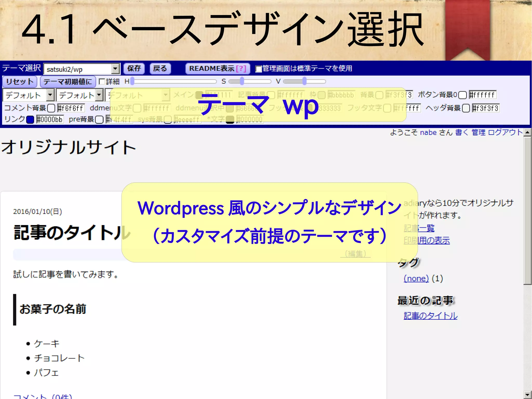The image size is (532, 399).
Task: Click the 書く write link
Action: click(462, 133)
